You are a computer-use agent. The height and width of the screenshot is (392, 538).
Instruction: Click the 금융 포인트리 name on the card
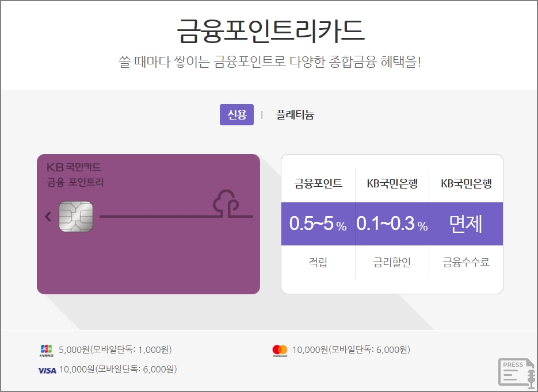(x=75, y=182)
